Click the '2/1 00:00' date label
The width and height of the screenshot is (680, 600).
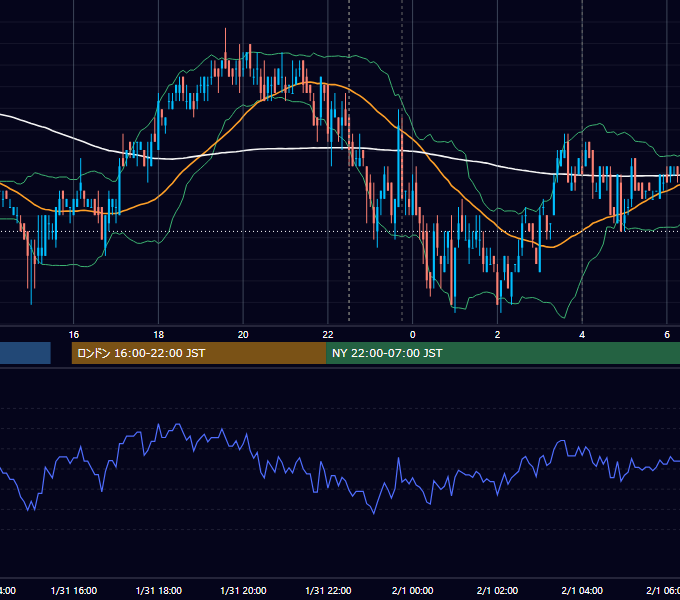pyautogui.click(x=412, y=590)
